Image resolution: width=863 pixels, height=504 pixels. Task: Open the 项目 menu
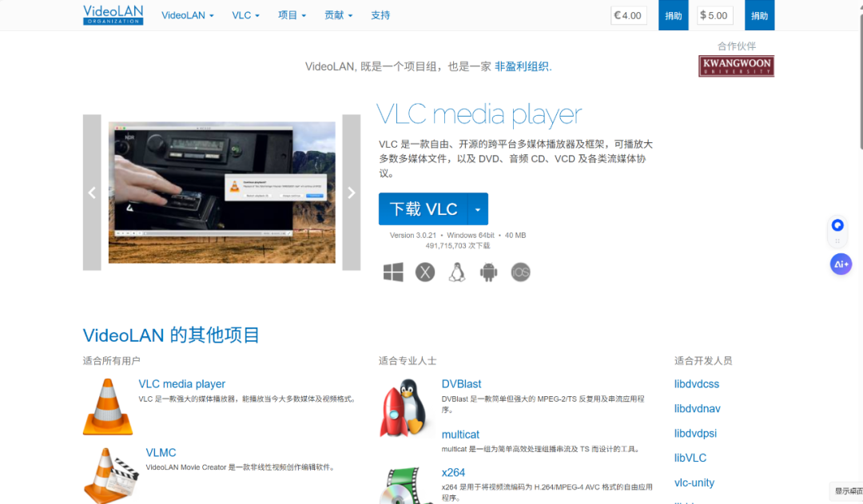click(292, 15)
